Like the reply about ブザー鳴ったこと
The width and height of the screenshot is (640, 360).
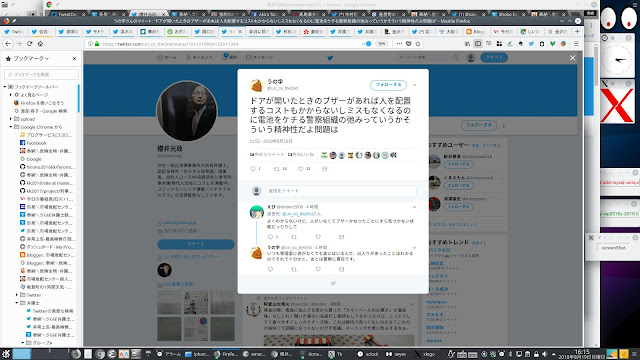pyautogui.click(x=318, y=237)
